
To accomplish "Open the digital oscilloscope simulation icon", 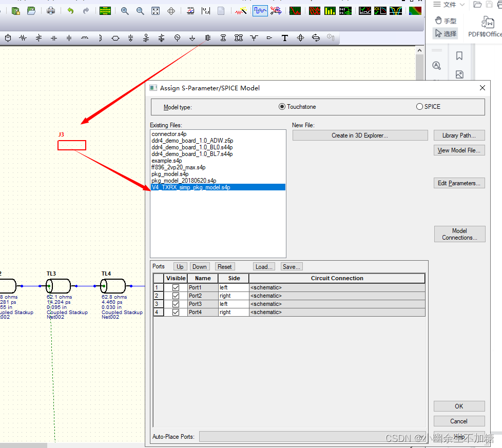I will (260, 11).
